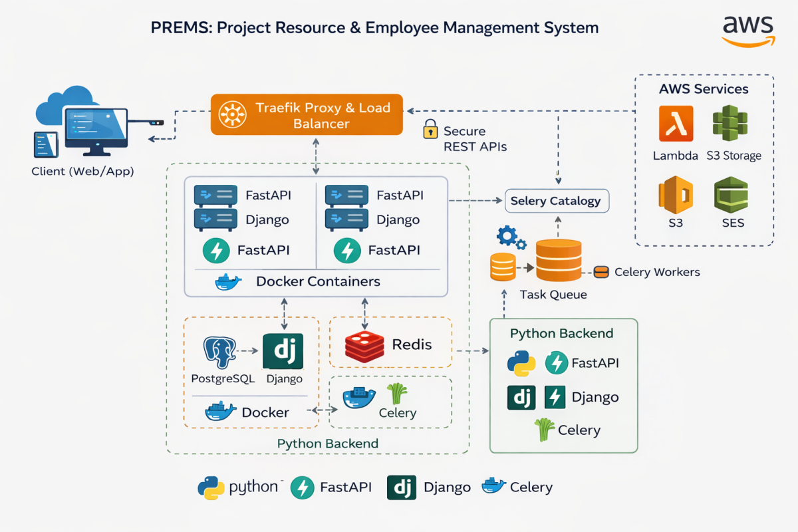Click the Selery Catalogy box
798x532 pixels.
point(557,201)
